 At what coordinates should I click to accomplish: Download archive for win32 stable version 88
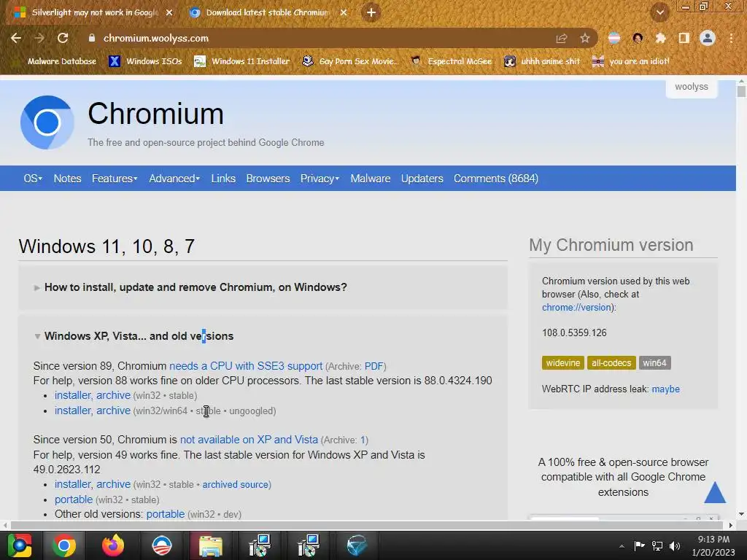(x=113, y=395)
